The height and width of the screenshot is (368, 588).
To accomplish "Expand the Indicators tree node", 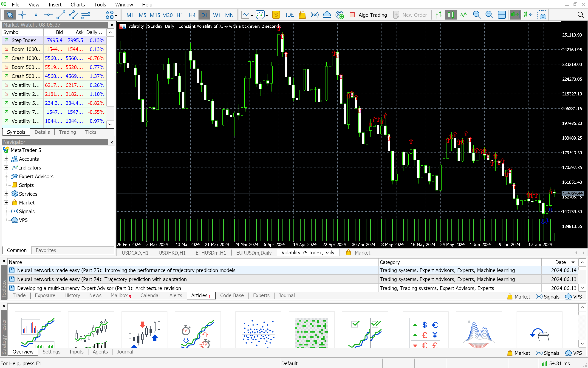I will pos(6,167).
